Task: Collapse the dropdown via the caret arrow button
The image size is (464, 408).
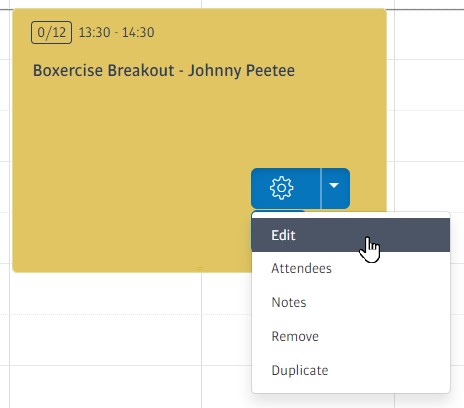Action: [x=335, y=188]
